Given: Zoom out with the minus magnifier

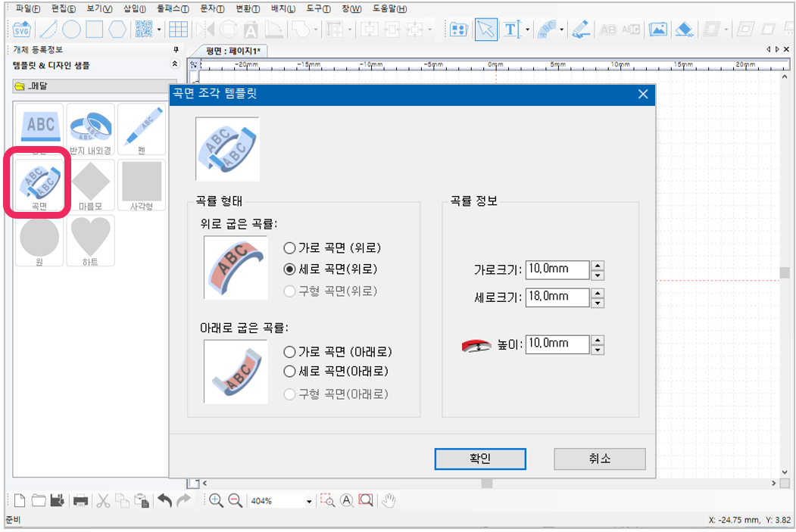Looking at the screenshot, I should pos(235,500).
